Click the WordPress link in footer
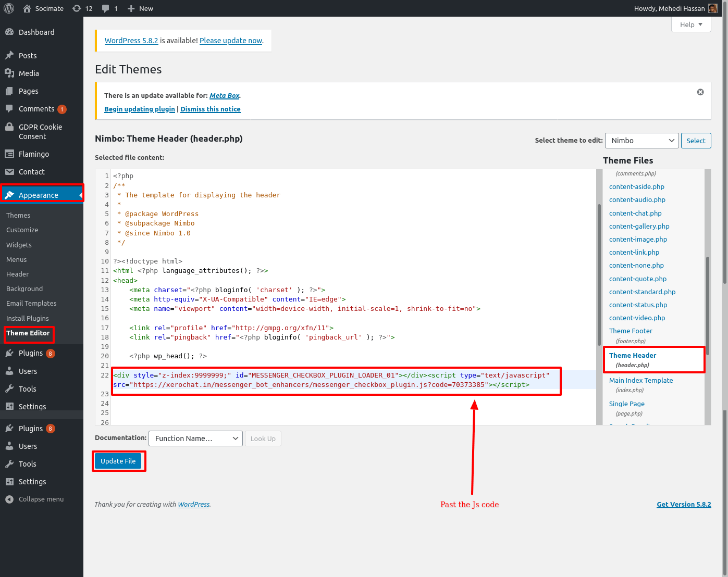 pos(194,504)
